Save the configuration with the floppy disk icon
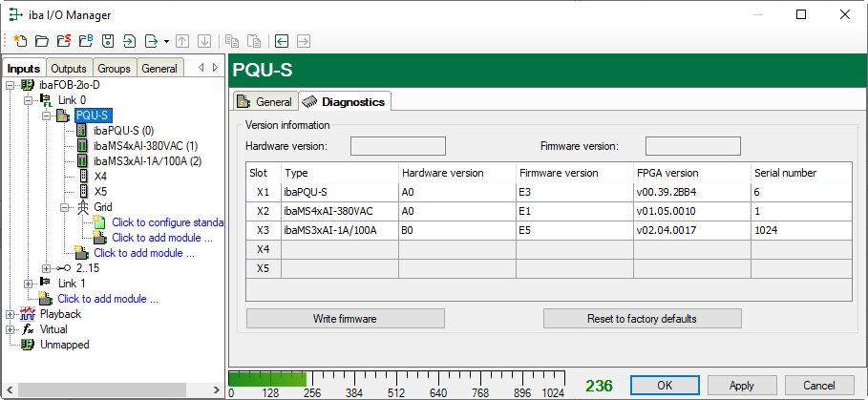Image resolution: width=868 pixels, height=400 pixels. pyautogui.click(x=108, y=40)
